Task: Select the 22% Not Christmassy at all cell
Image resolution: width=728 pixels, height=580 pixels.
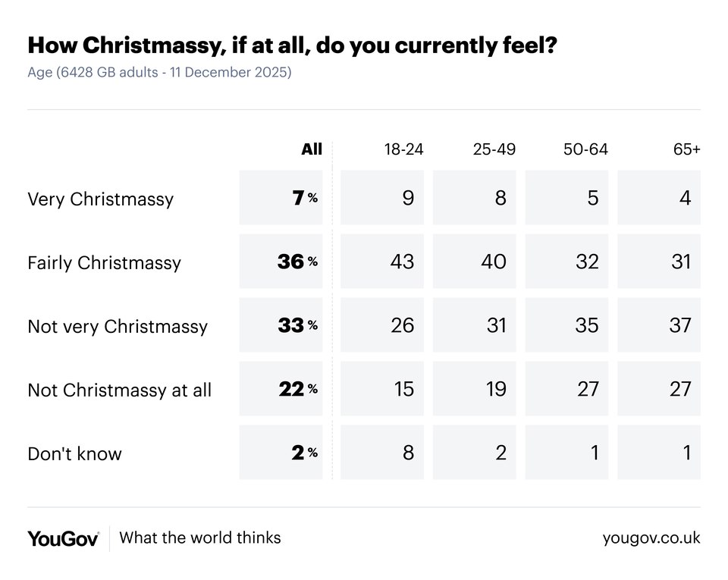Action: 281,389
